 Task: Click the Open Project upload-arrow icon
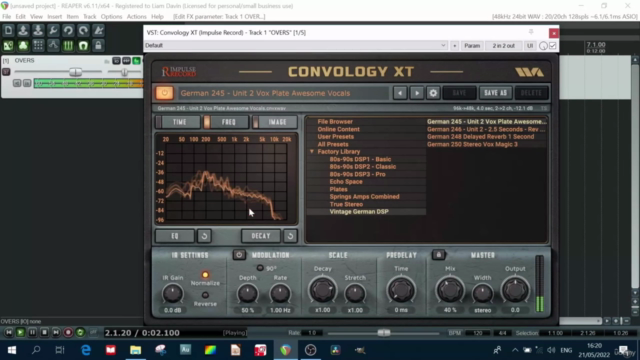tap(23, 30)
